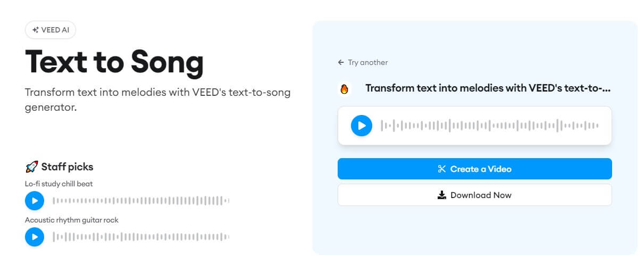This screenshot has height=263, width=644.
Task: Click the download tray icon
Action: [x=441, y=195]
